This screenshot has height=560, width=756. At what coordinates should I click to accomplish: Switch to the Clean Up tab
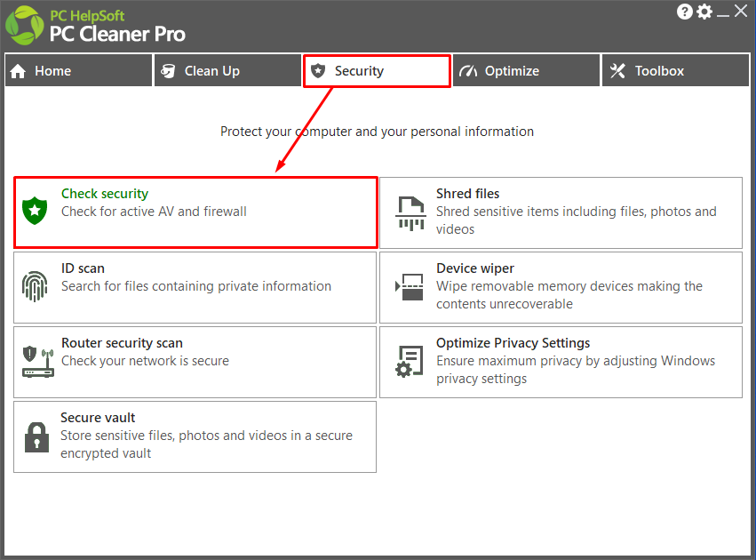click(x=227, y=71)
